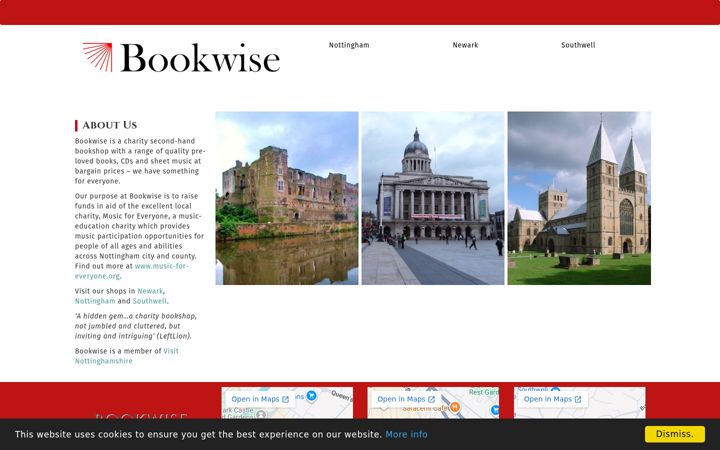Click the About Us heading
Viewport: 720px width, 450px height.
[110, 125]
